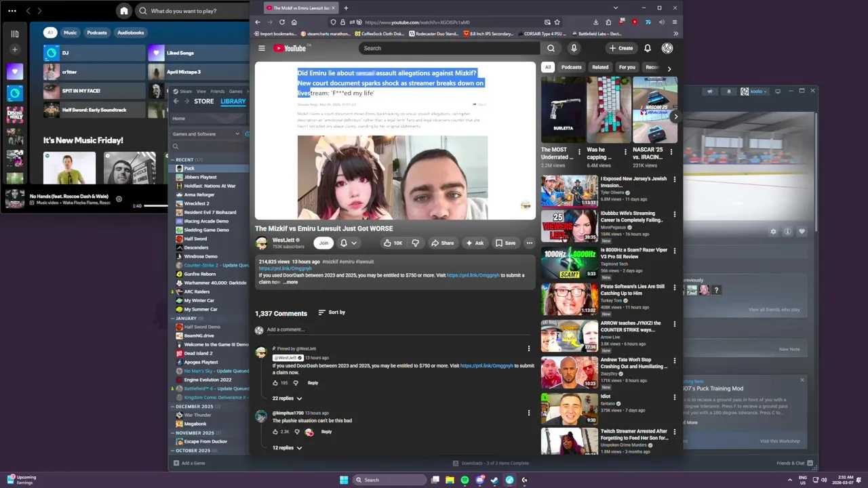Viewport: 868px width, 488px height.
Task: Select Music filter chip in Spotify
Action: 71,33
